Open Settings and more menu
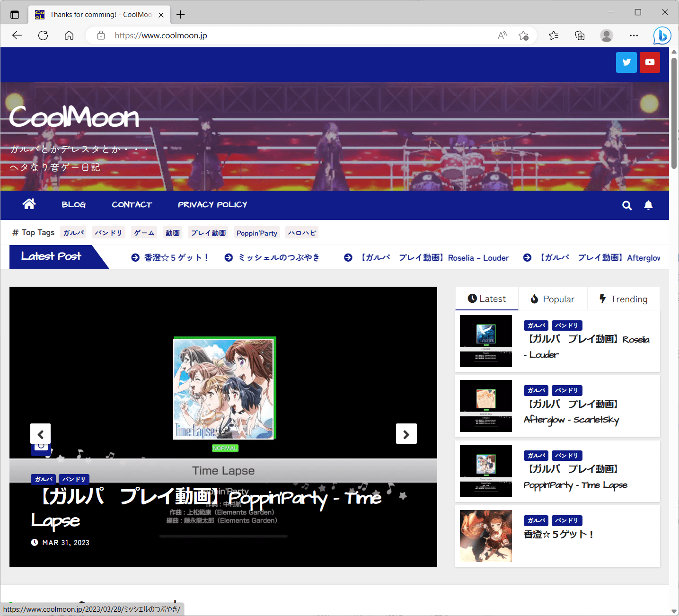Image resolution: width=679 pixels, height=616 pixels. pos(634,35)
